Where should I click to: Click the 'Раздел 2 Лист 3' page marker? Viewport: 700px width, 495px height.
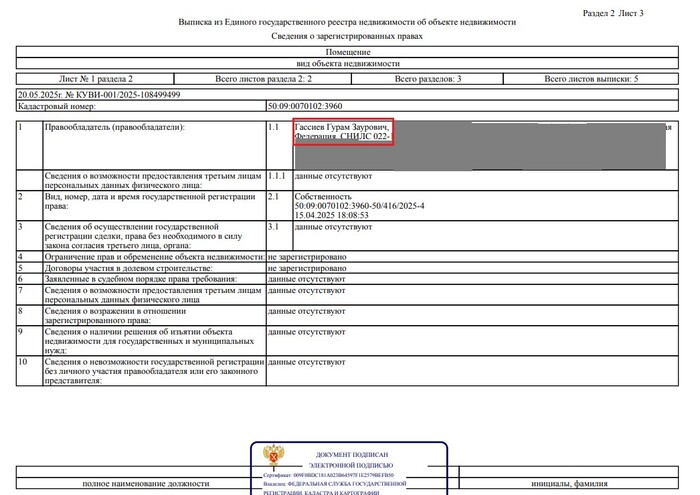[613, 13]
